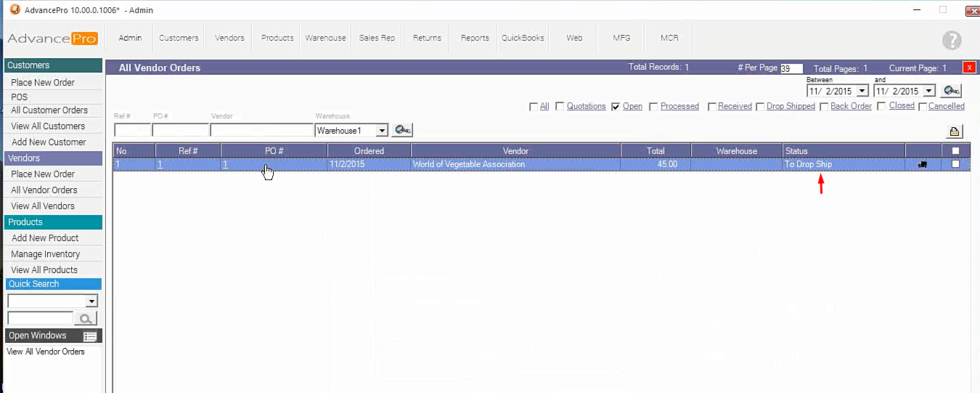This screenshot has height=393, width=980.
Task: Click Manage Inventory in sidebar
Action: point(46,254)
